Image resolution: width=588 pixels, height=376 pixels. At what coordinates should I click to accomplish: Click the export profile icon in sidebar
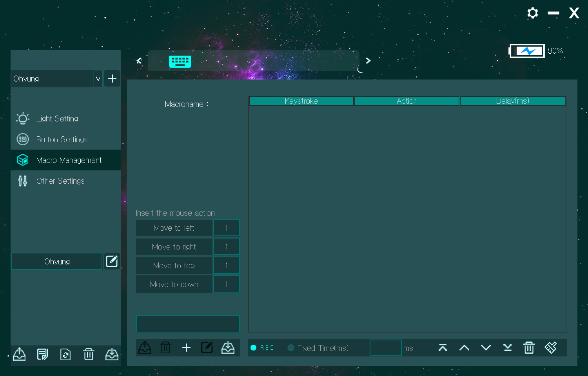(x=19, y=354)
